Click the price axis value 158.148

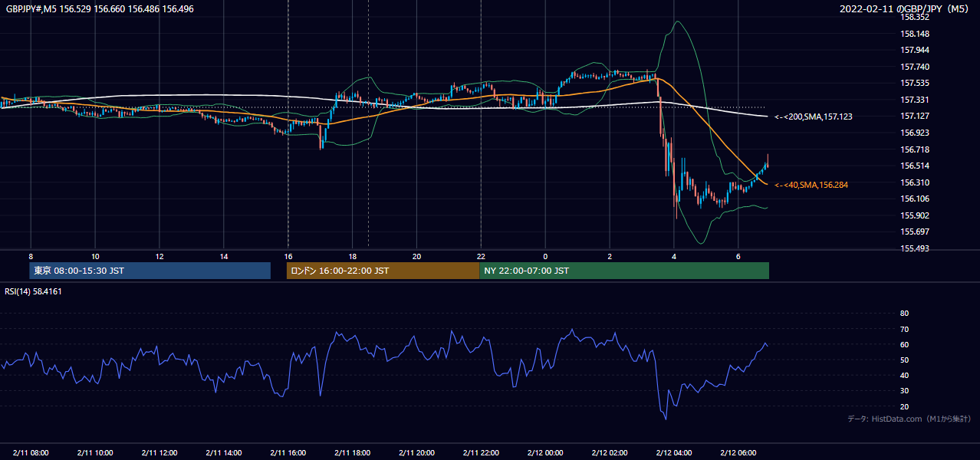[915, 34]
